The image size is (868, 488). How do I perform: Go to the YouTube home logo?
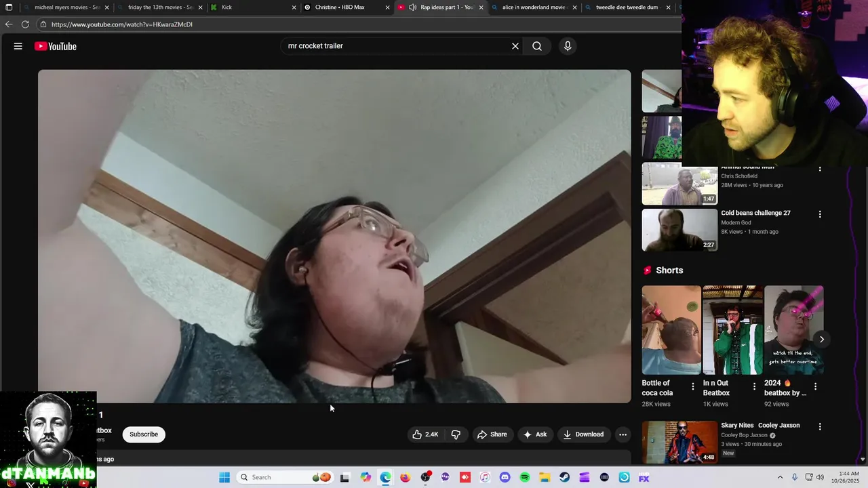(56, 46)
